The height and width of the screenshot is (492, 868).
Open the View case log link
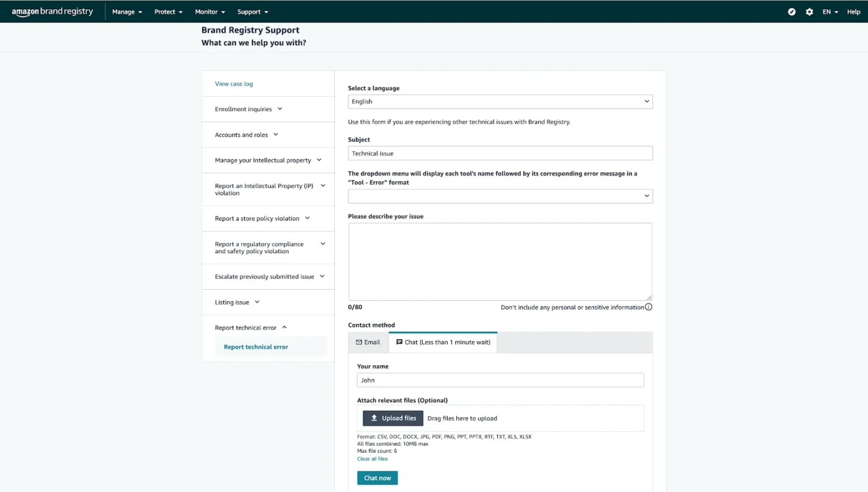pos(234,84)
